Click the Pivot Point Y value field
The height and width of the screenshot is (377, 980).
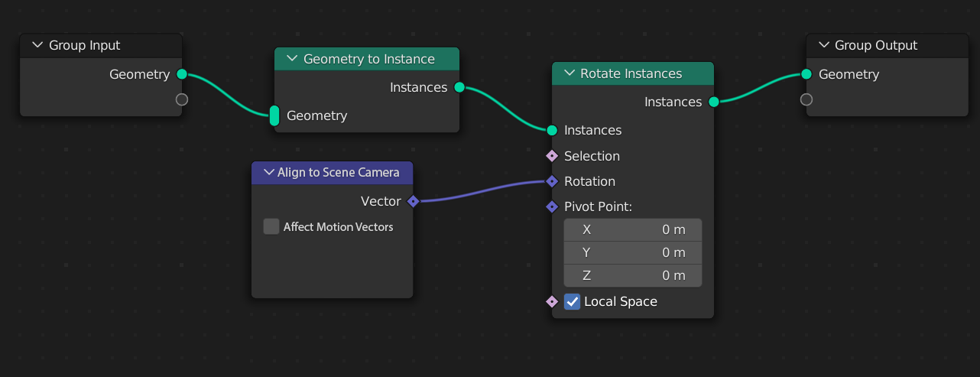(633, 252)
